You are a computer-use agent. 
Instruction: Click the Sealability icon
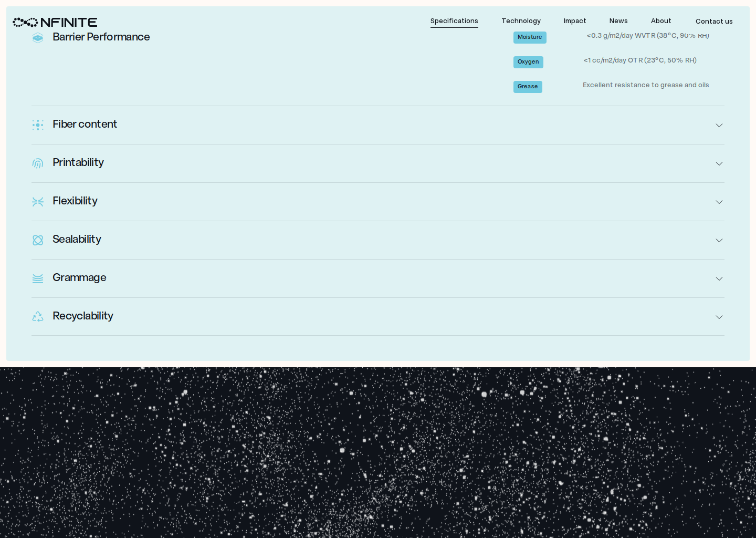point(38,240)
